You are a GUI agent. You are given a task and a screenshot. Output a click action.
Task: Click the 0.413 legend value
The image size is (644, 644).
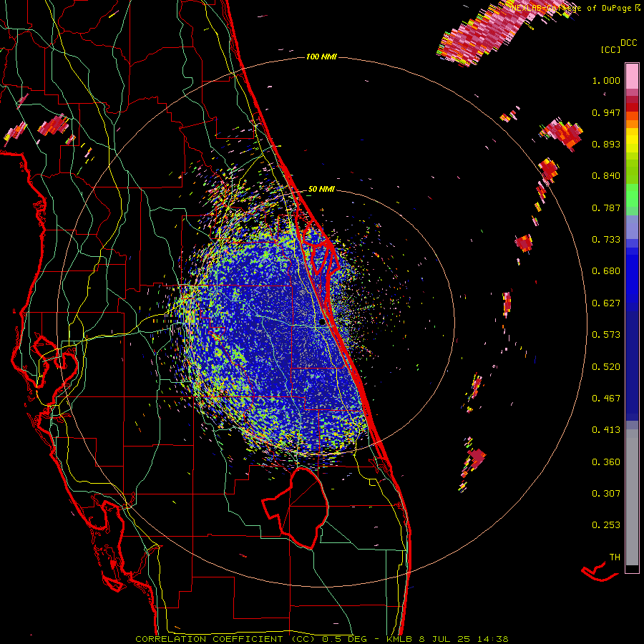(x=606, y=430)
